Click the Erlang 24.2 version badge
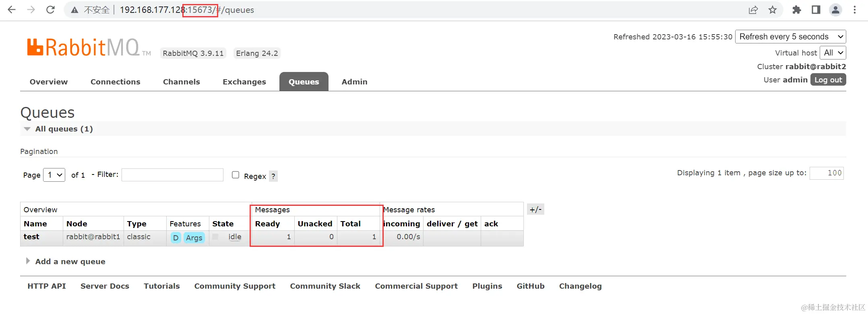This screenshot has height=314, width=868. (x=257, y=53)
